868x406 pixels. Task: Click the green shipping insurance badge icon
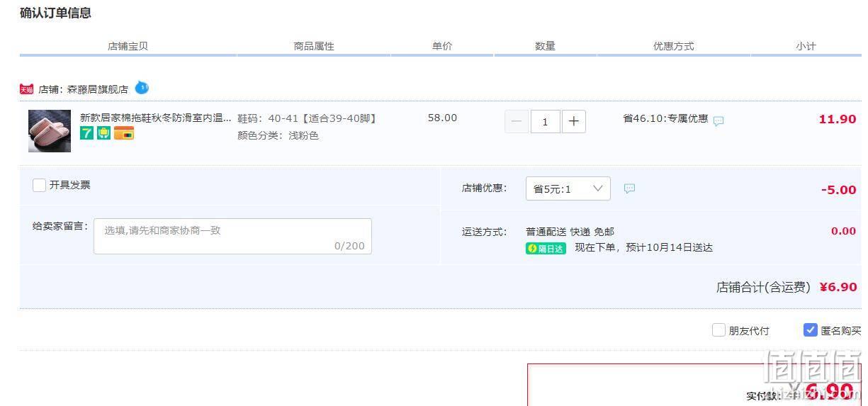[103, 133]
